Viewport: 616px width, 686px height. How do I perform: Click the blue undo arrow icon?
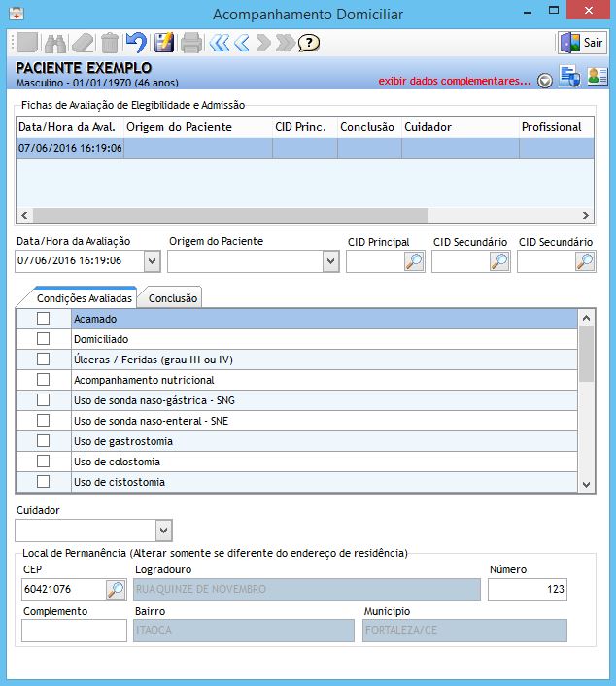(136, 43)
